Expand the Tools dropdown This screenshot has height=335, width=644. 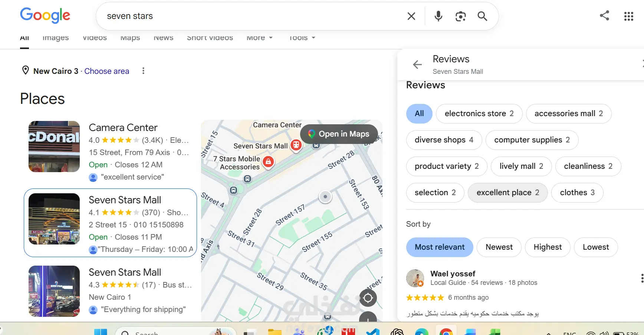(x=302, y=38)
